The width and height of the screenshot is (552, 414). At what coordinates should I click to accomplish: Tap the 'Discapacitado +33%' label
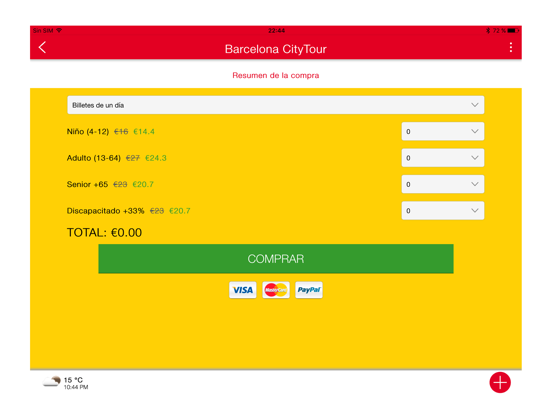[106, 211]
